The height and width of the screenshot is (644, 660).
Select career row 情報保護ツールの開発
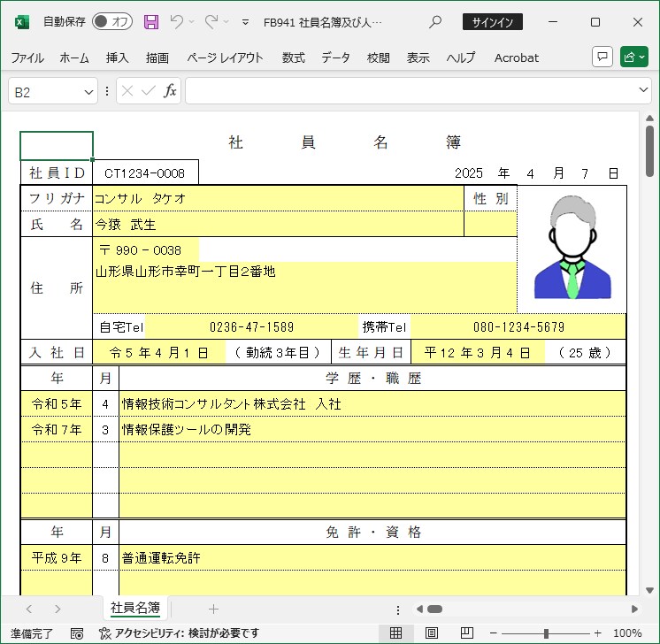(x=372, y=430)
